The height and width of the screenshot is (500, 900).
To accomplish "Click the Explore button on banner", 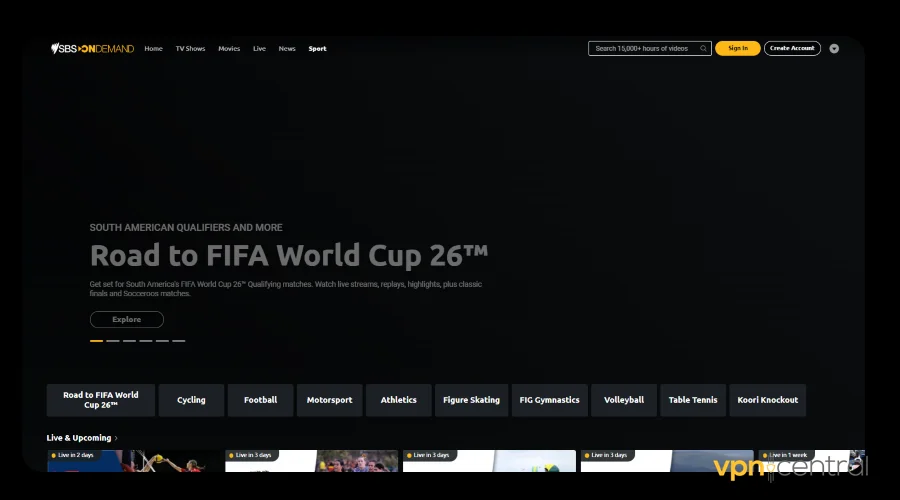I will coord(126,320).
